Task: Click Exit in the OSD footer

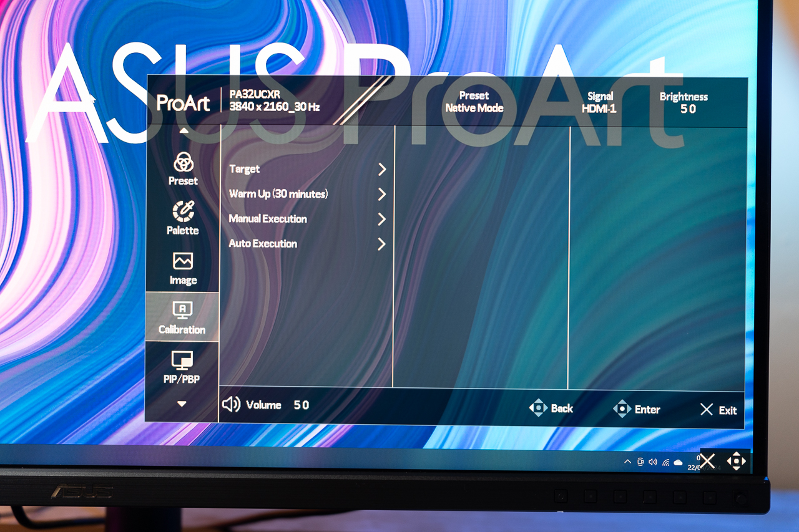Action: [718, 410]
